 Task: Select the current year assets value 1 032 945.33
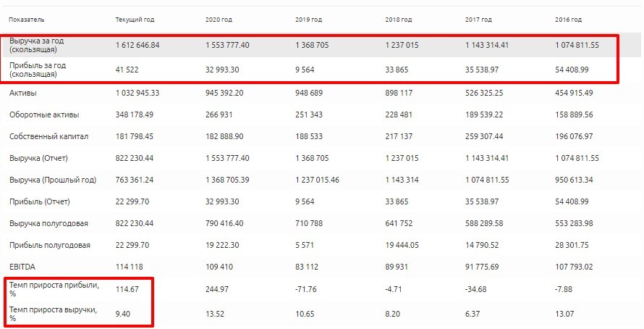[137, 93]
